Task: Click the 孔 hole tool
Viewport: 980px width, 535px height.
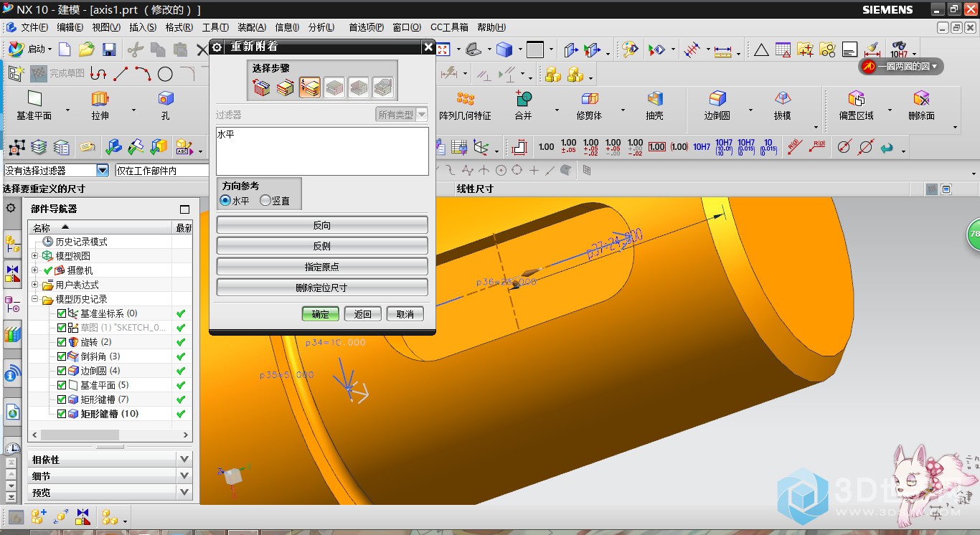Action: tap(166, 106)
